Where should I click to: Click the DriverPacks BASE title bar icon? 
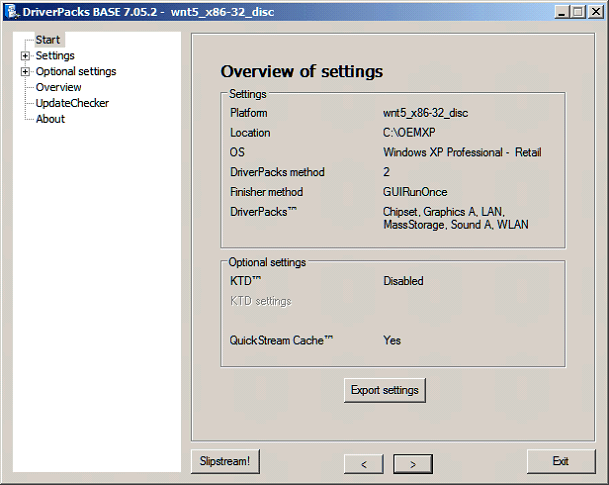coord(12,11)
